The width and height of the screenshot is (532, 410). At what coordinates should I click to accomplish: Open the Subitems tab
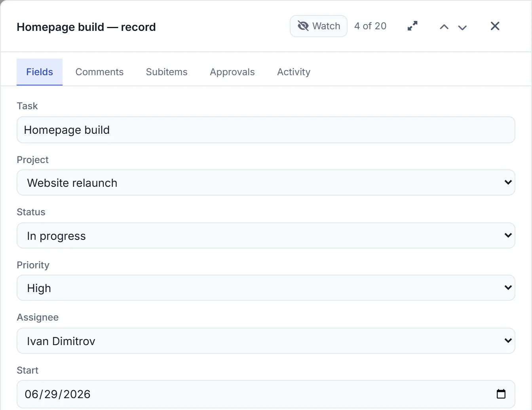(x=167, y=72)
